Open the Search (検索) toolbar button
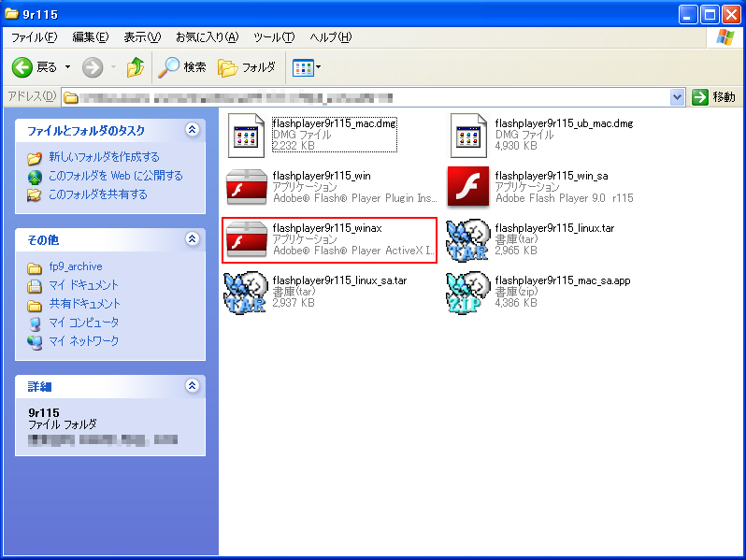This screenshot has height=560, width=746. point(182,67)
